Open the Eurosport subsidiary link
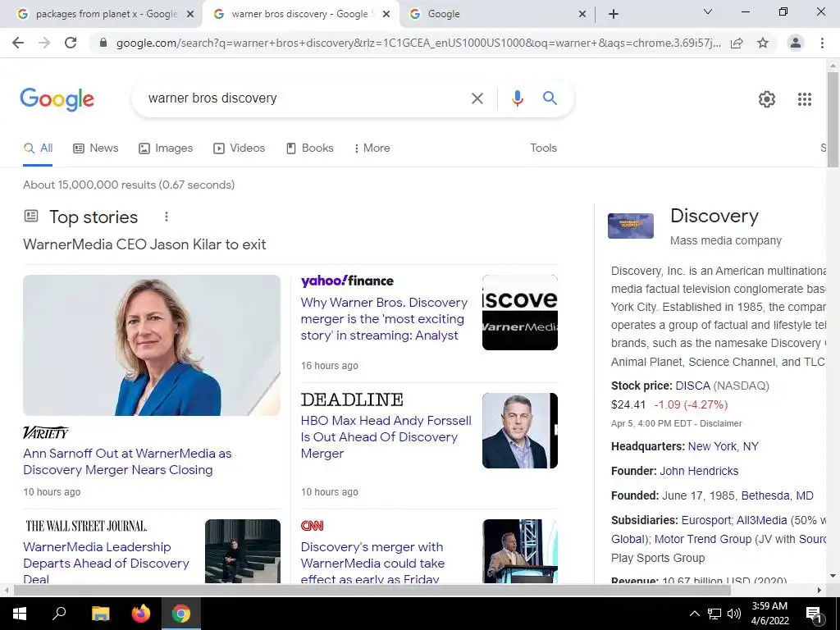Image resolution: width=840 pixels, height=630 pixels. (x=706, y=520)
